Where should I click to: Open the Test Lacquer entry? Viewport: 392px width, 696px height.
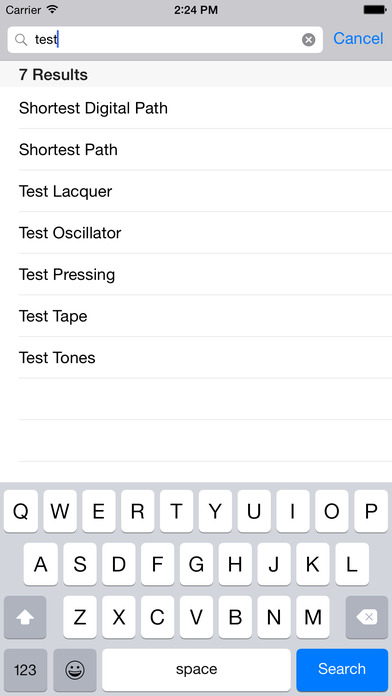pos(196,191)
